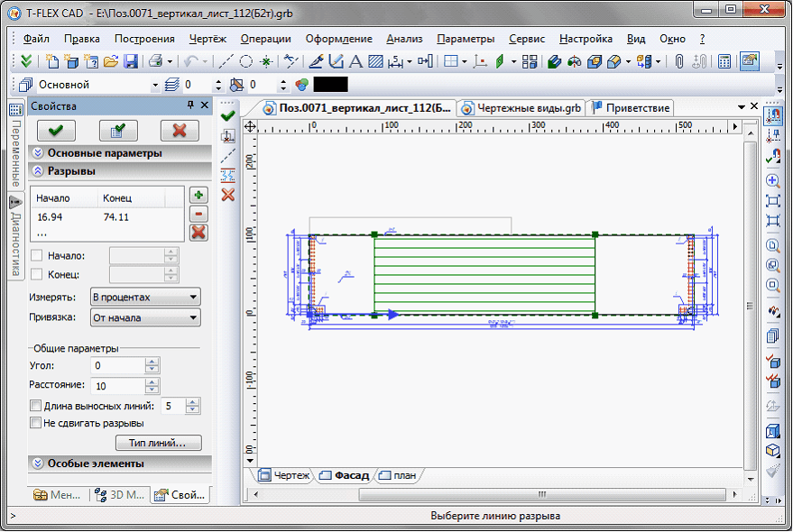Select the hatch fill tool
This screenshot has height=532, width=793.
(x=376, y=61)
